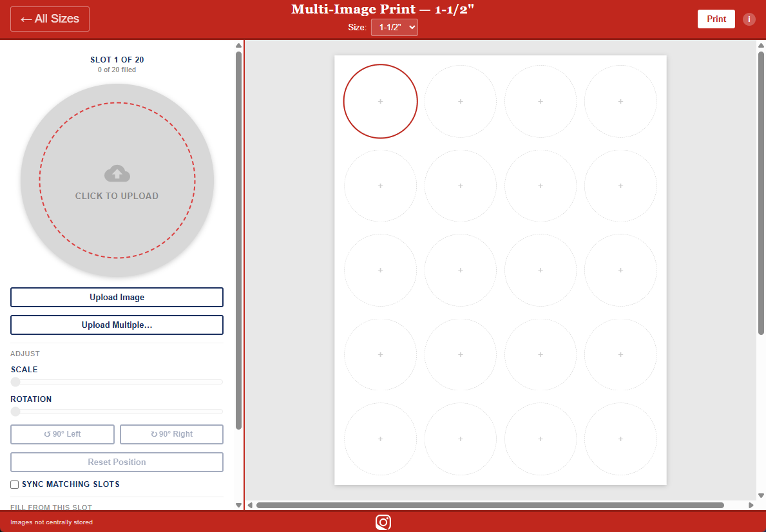Select the first slot in second row
This screenshot has height=532, width=766.
click(381, 185)
